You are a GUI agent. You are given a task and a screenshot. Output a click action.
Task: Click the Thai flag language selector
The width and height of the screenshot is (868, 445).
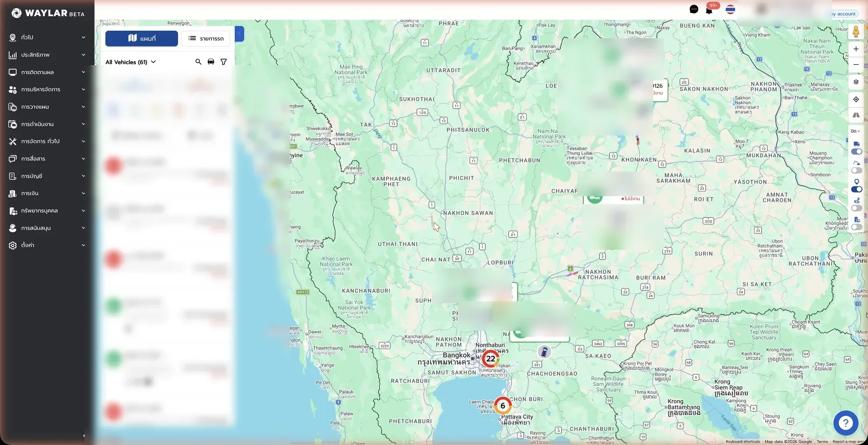point(730,9)
